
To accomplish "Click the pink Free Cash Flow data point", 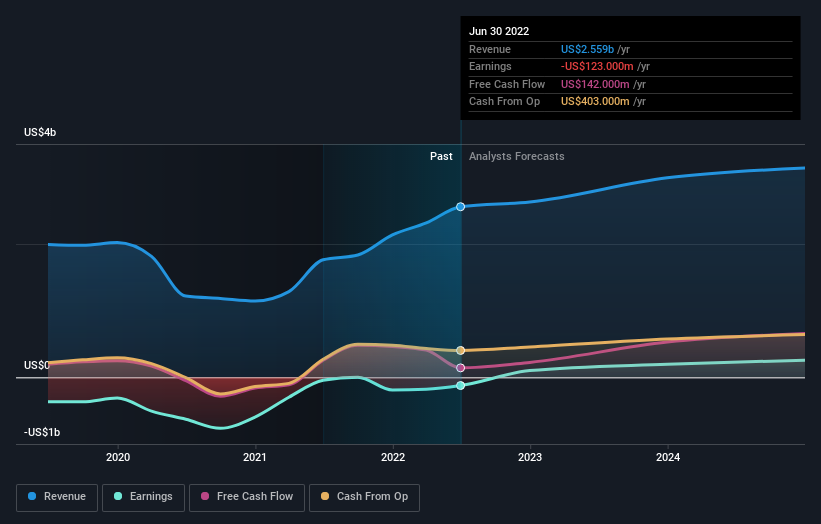I will coord(460,368).
